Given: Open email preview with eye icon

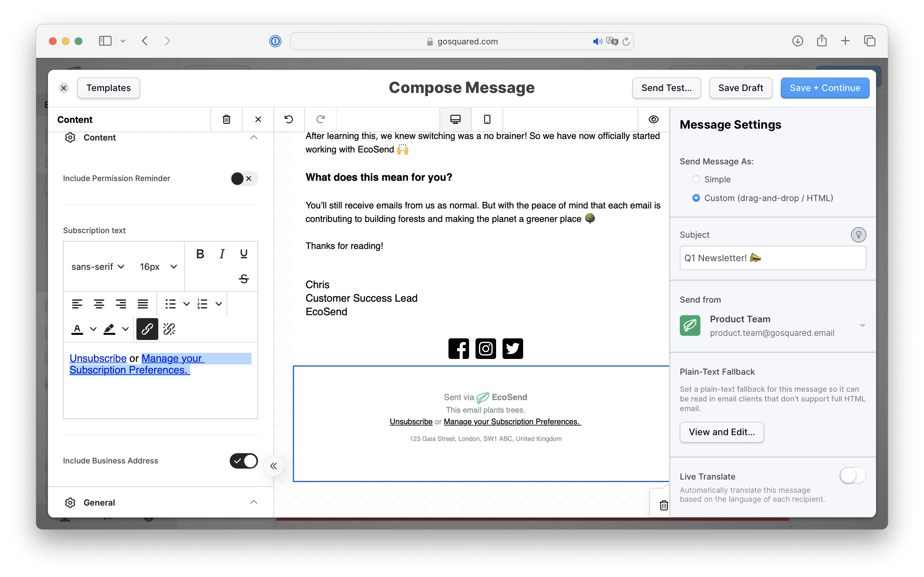Looking at the screenshot, I should 653,119.
